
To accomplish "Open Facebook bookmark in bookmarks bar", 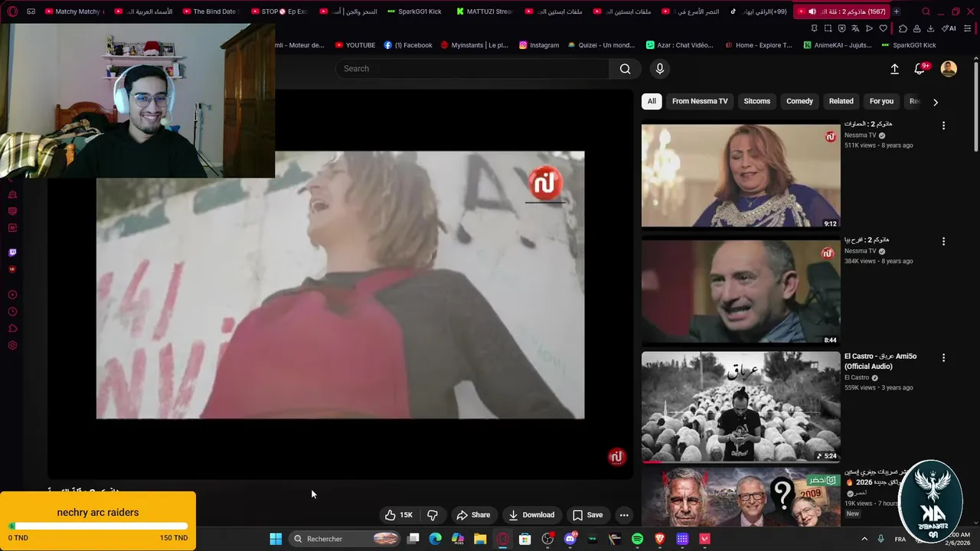I will click(408, 45).
